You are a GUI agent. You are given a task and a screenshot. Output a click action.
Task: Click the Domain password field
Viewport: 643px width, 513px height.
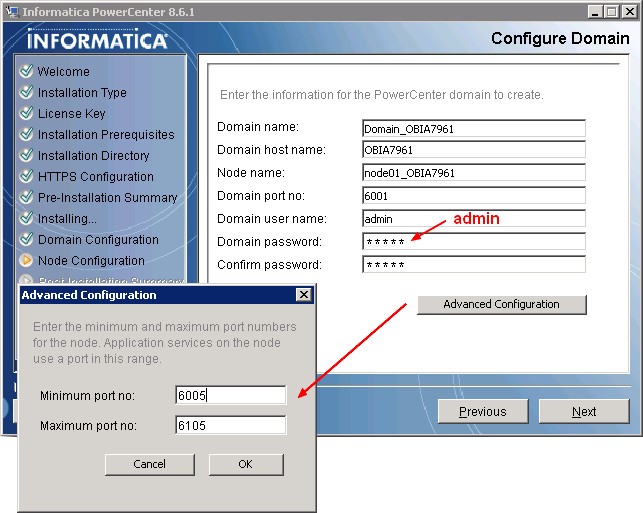[474, 242]
